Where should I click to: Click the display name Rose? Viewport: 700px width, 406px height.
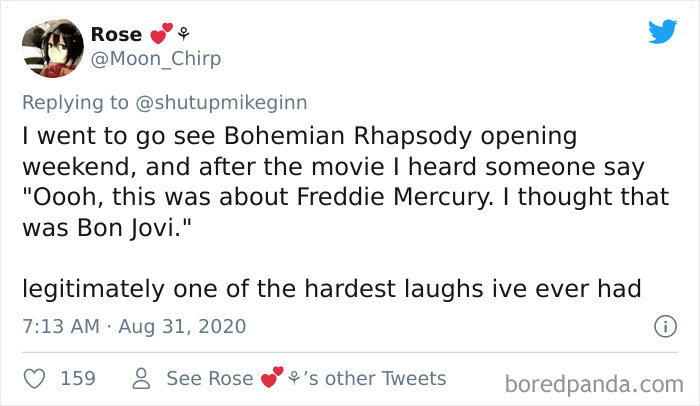116,35
